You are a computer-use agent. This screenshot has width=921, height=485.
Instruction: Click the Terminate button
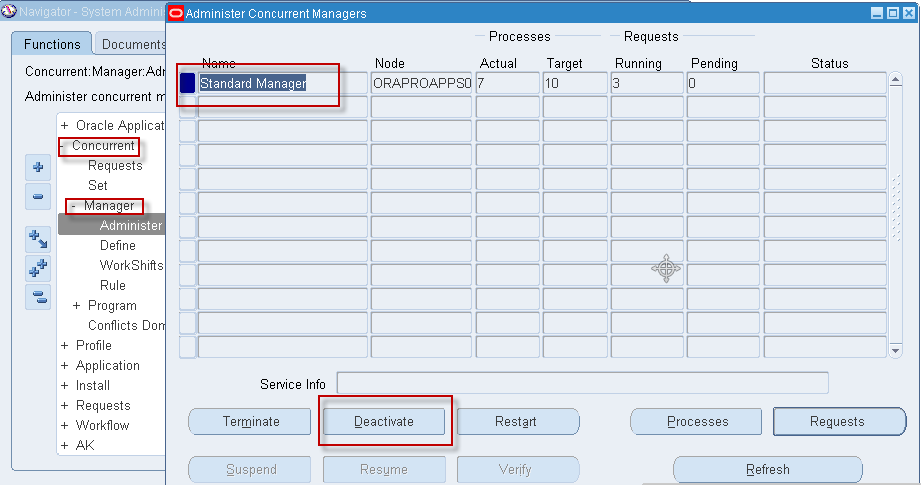pos(251,422)
